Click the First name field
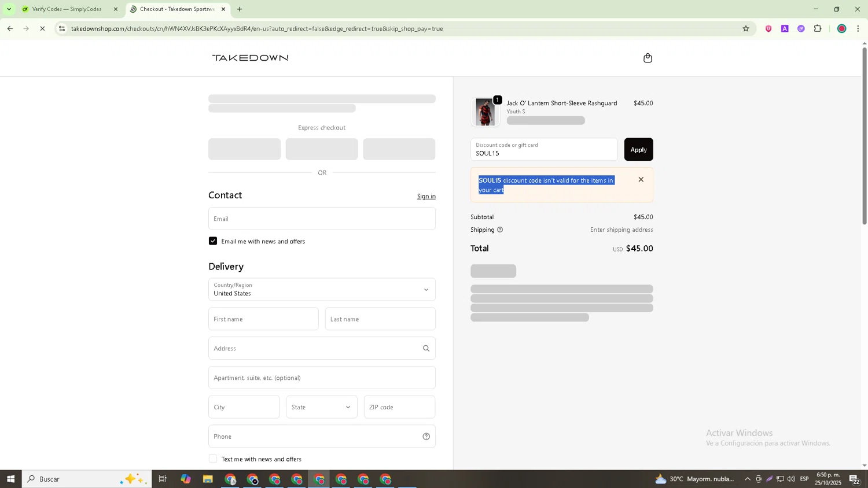The image size is (868, 488). 263,319
